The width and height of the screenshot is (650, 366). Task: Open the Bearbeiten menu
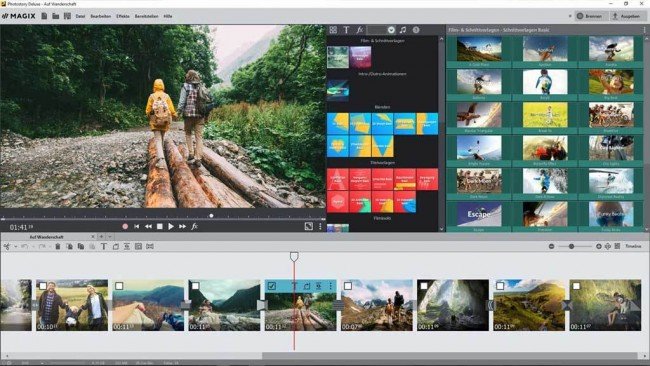tap(101, 16)
